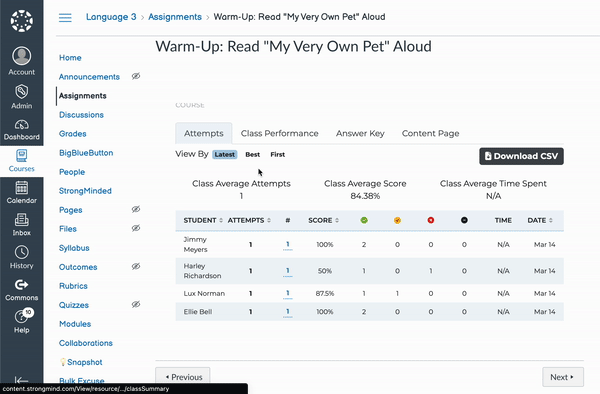Open Modules in course navigation

point(75,324)
